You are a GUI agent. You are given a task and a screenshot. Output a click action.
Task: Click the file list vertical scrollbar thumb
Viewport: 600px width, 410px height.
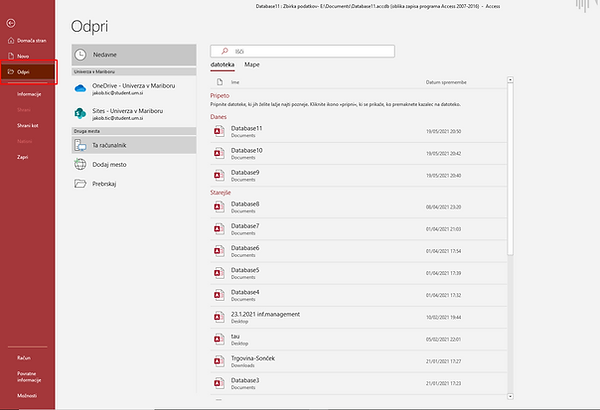[510, 169]
